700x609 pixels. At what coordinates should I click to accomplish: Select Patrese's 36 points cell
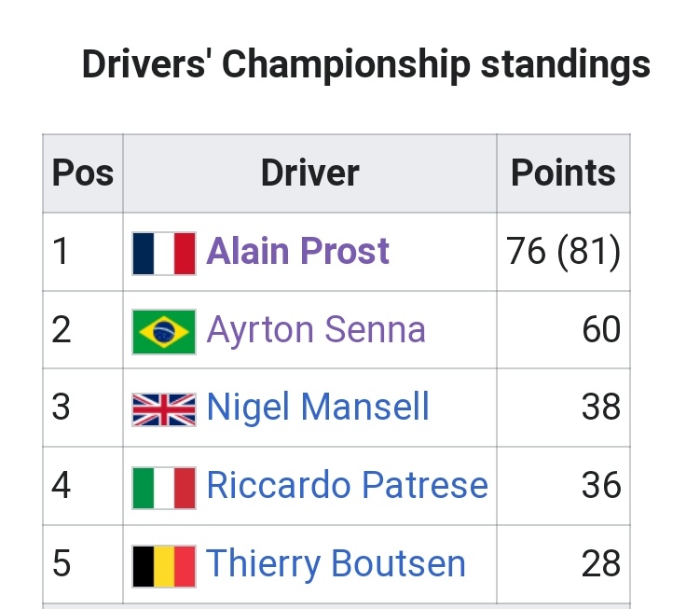[563, 486]
